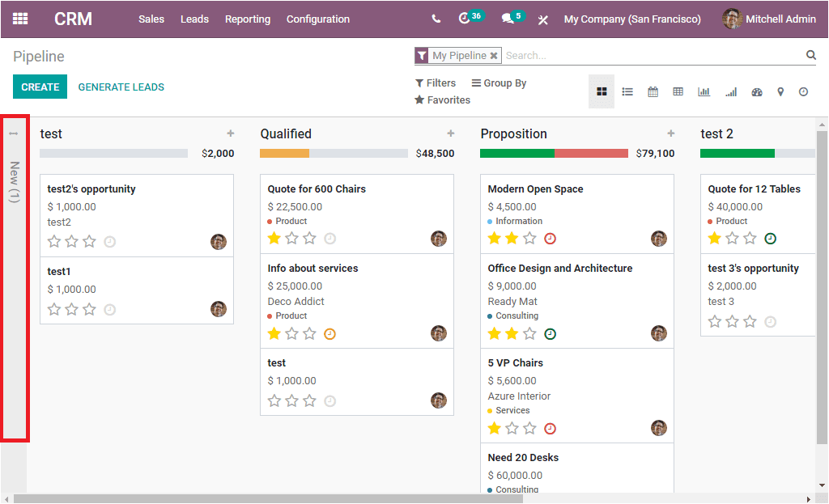
Task: Open the messaging panel showing 5 conversations
Action: 511,18
